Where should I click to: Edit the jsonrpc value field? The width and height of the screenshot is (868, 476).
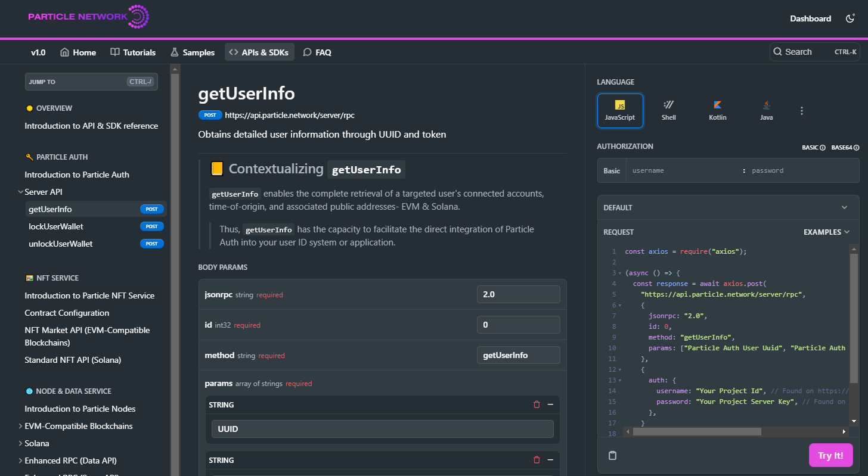519,294
